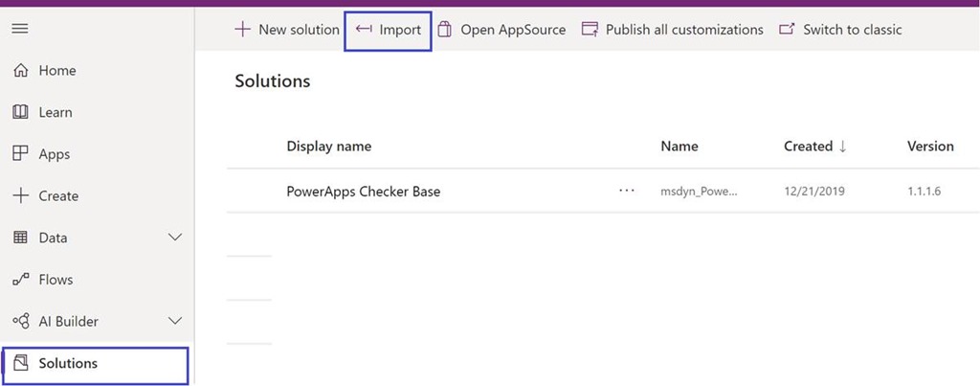Click the Apps grid icon
The image size is (980, 386).
[20, 154]
